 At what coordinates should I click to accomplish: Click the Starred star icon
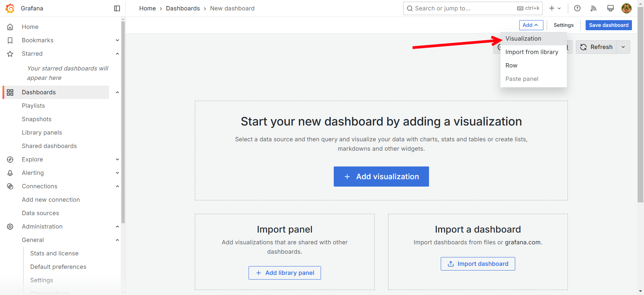tap(10, 54)
